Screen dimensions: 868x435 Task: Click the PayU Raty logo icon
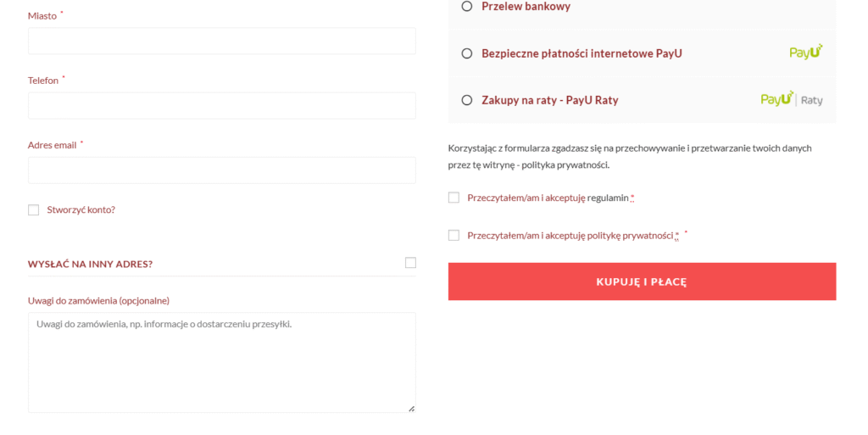[792, 99]
